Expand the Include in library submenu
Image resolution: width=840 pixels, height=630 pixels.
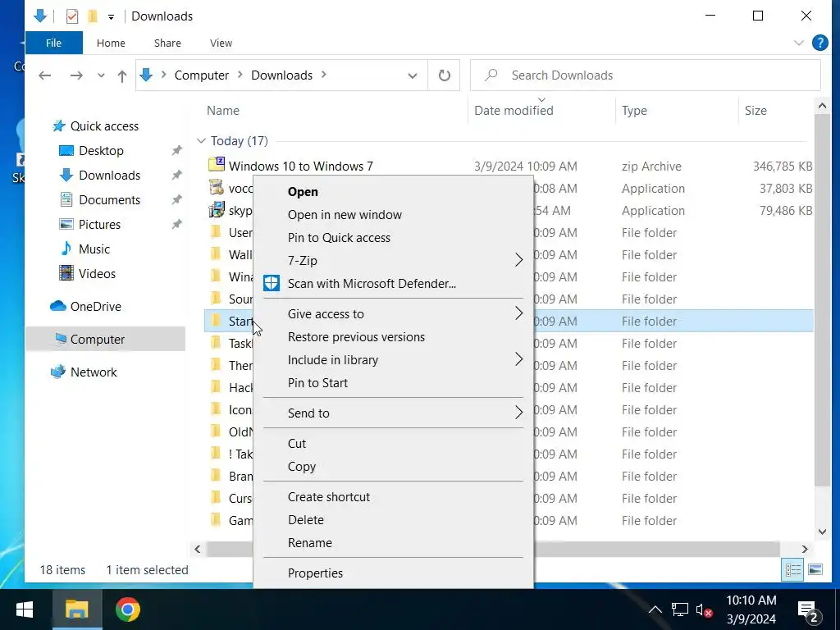[x=393, y=361]
